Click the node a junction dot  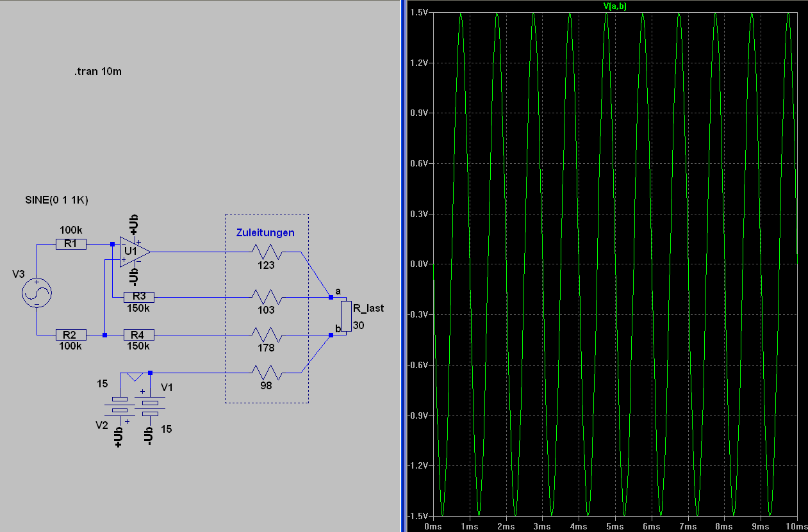point(331,297)
